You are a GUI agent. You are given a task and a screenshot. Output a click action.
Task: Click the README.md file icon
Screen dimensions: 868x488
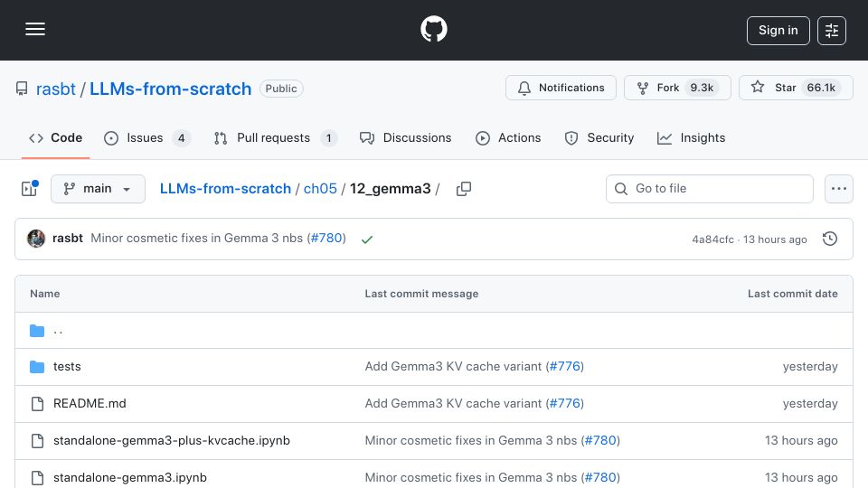click(37, 404)
